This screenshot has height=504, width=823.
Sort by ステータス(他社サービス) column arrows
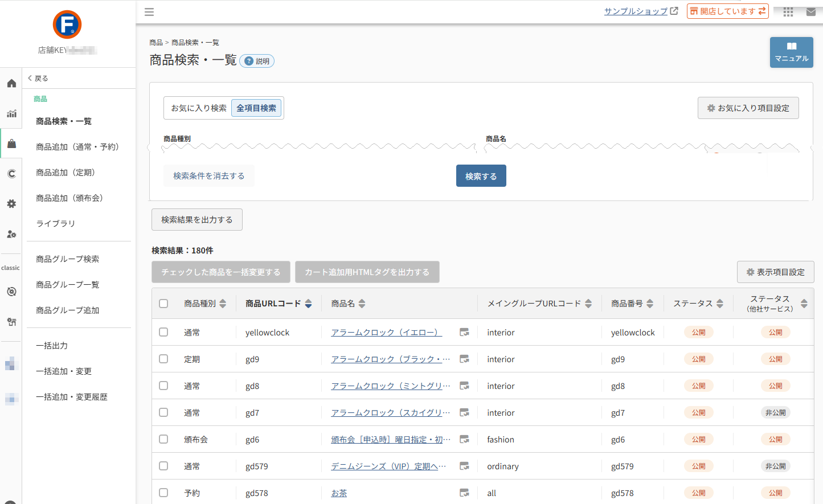804,304
